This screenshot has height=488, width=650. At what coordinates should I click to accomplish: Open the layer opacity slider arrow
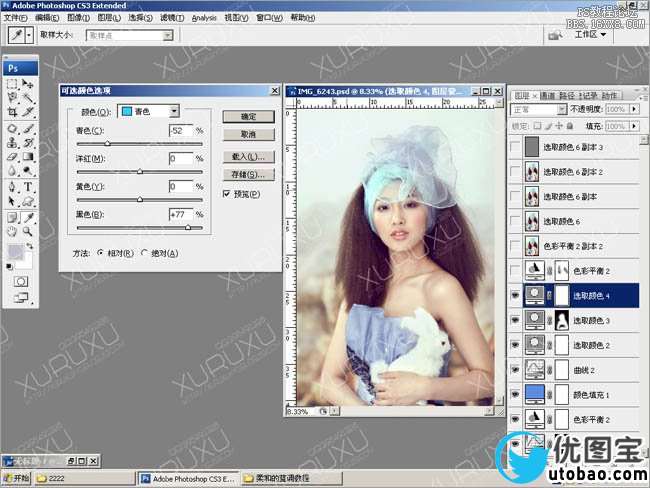(x=634, y=109)
